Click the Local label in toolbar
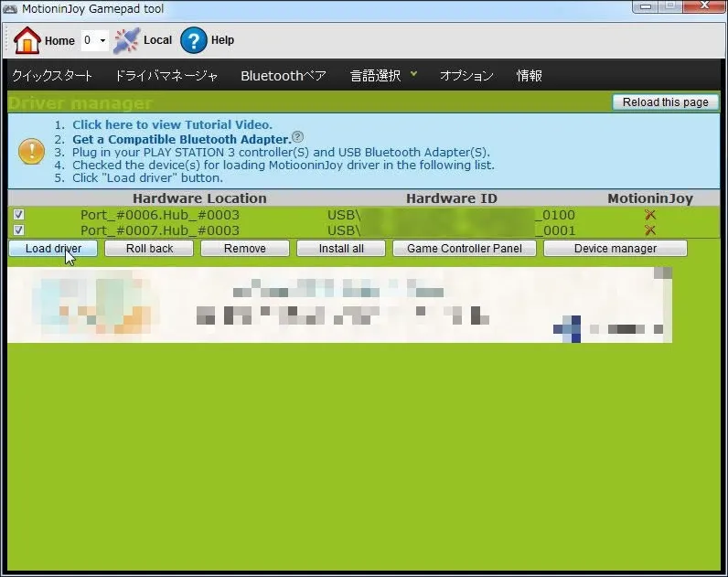 [158, 40]
